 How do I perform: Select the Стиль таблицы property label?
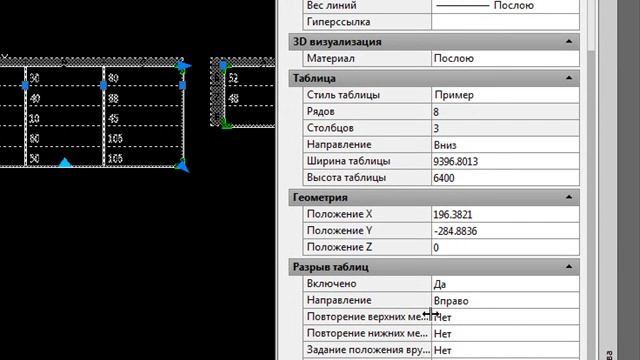pyautogui.click(x=343, y=95)
